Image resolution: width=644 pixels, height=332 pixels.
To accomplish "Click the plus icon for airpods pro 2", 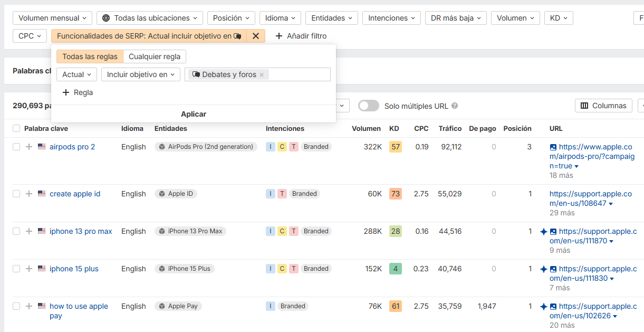I will pyautogui.click(x=29, y=147).
